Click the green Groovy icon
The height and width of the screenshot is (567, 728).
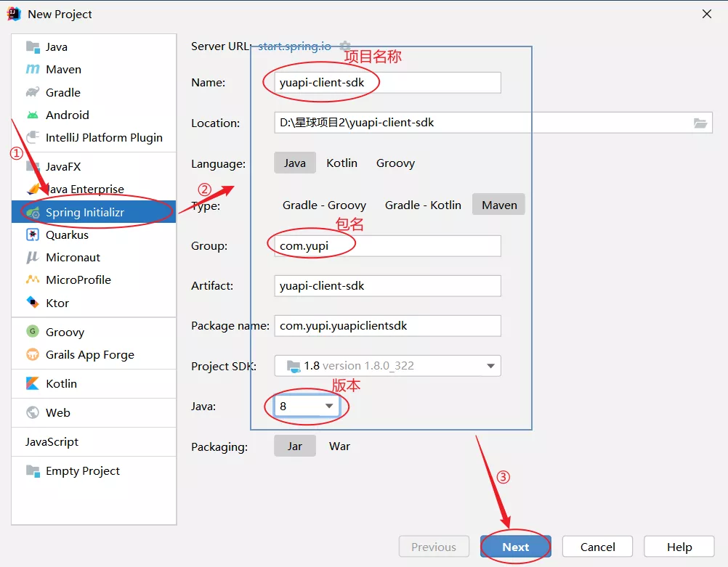[33, 331]
